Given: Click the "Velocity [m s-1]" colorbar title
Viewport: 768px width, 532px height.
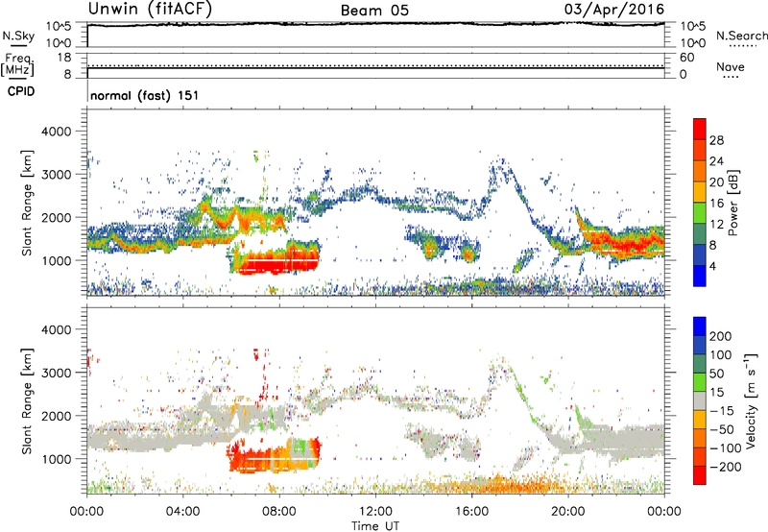Looking at the screenshot, I should [x=751, y=400].
